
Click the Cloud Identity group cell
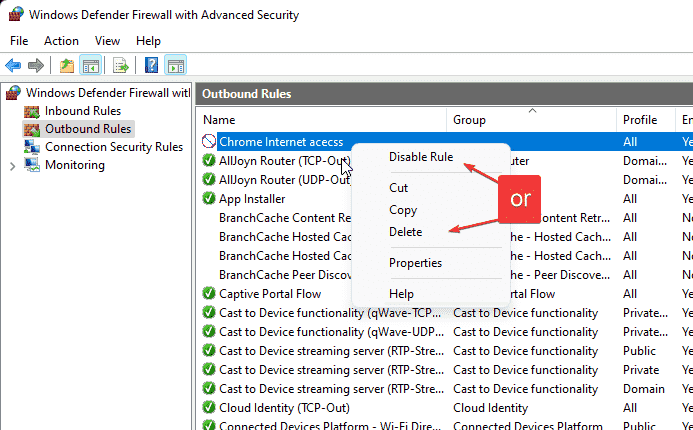tap(491, 408)
